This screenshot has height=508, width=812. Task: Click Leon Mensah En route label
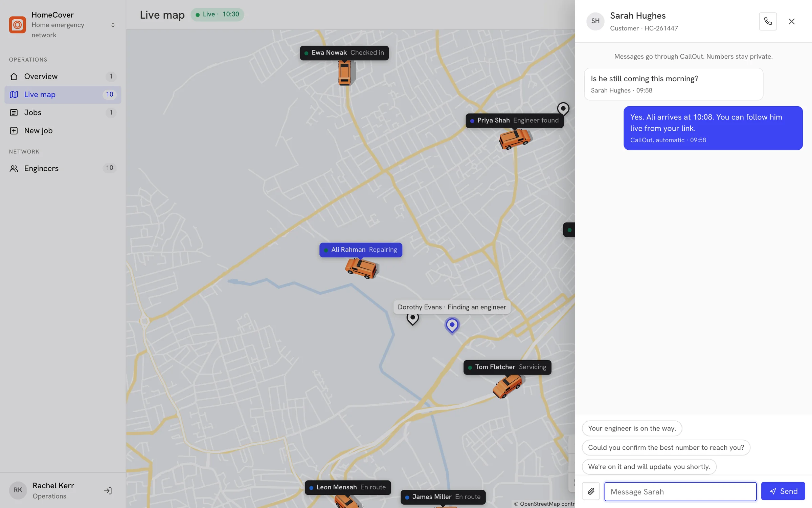coord(348,487)
